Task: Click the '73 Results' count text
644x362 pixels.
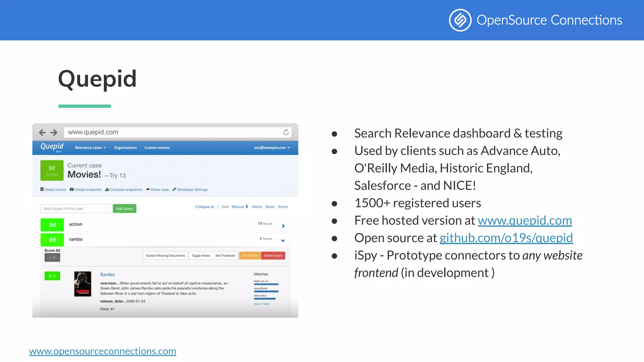Action: tap(265, 223)
